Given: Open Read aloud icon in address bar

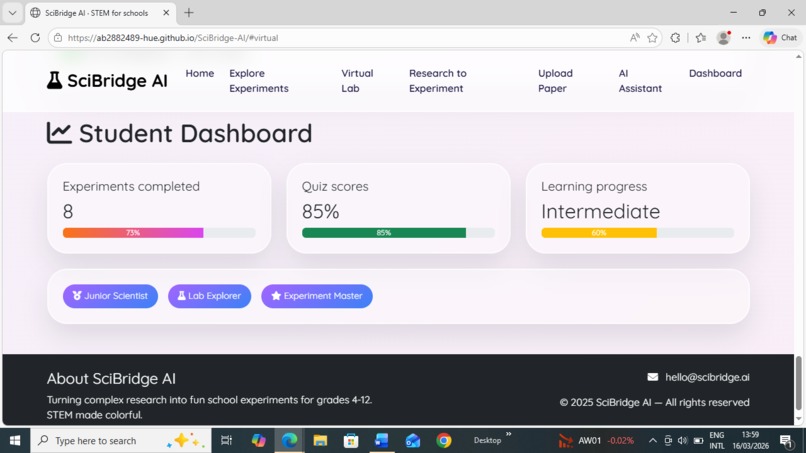Looking at the screenshot, I should (x=635, y=38).
